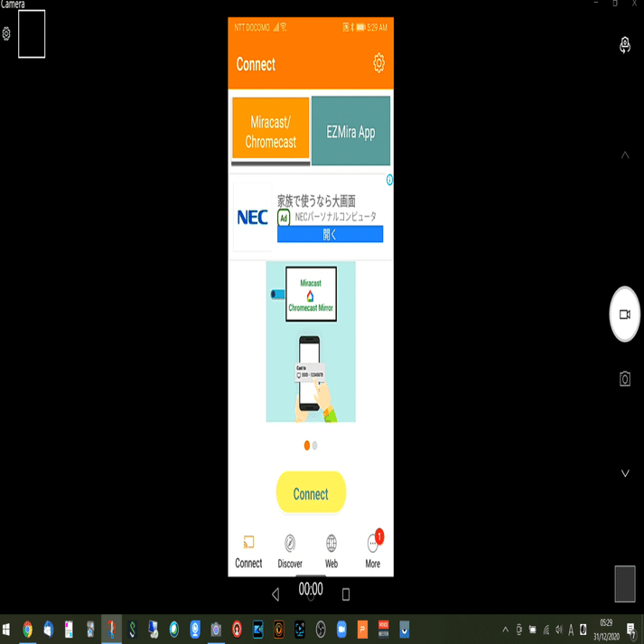Viewport: 644px width, 644px height.
Task: Open the green S icon app in taskbar
Action: [x=132, y=630]
